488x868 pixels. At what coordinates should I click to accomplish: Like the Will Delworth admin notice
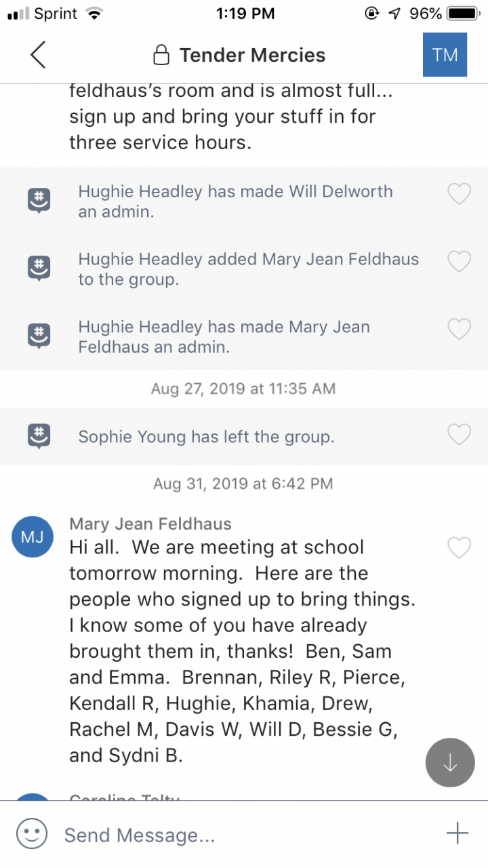point(460,194)
